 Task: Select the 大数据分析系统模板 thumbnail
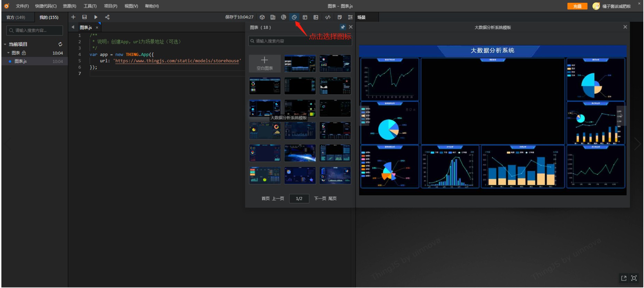click(265, 108)
